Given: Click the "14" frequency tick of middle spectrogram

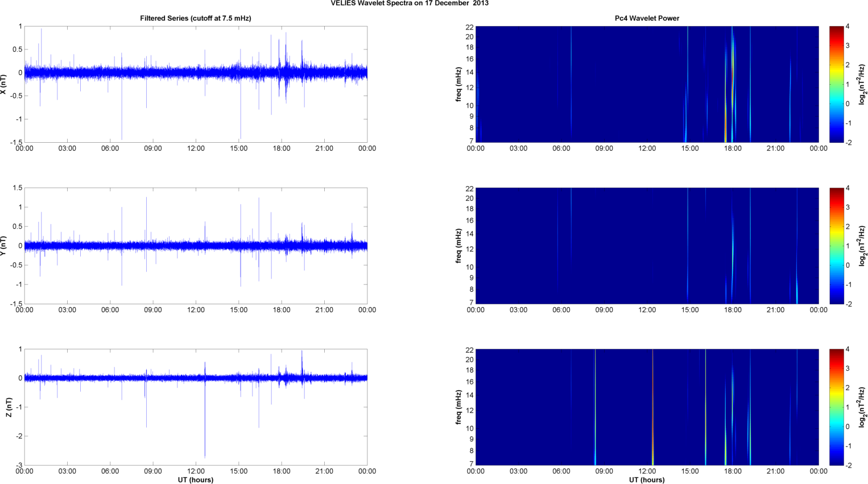Looking at the screenshot, I should [x=470, y=234].
